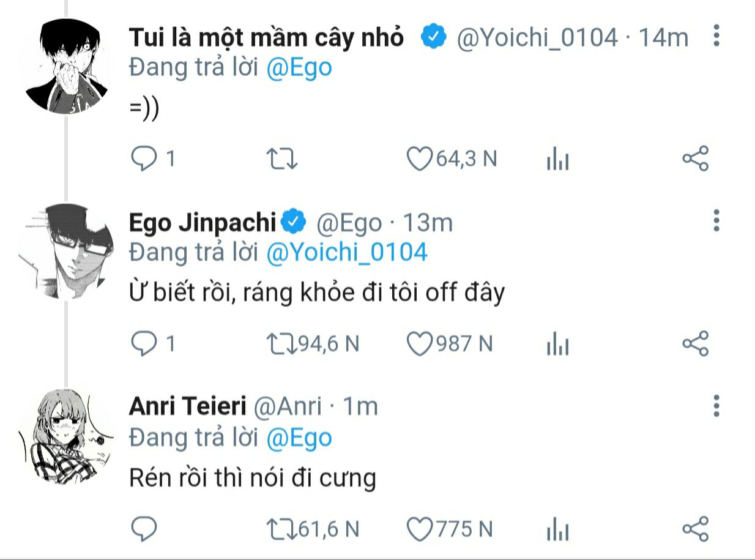The image size is (755, 560).
Task: Open the @Ego mention link in Anri's reply
Action: click(x=299, y=437)
